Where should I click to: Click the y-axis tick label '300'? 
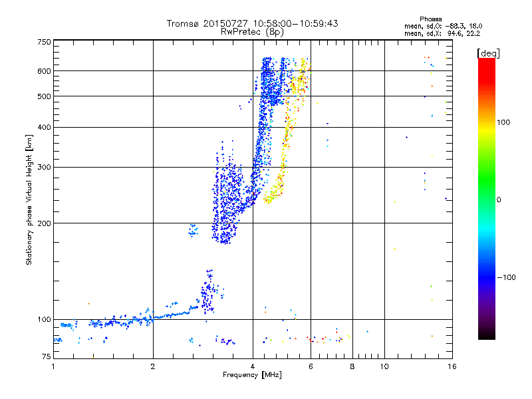(x=44, y=167)
